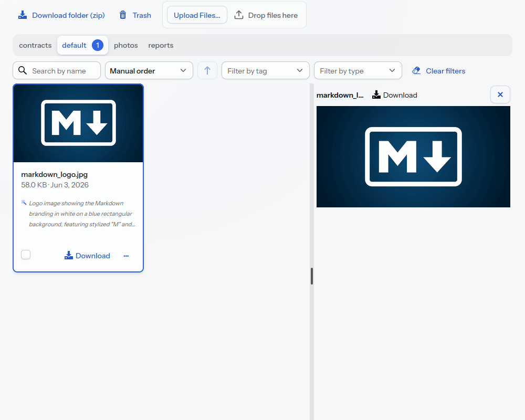
Task: Click the sparkle icon beside the description
Action: tap(24, 202)
